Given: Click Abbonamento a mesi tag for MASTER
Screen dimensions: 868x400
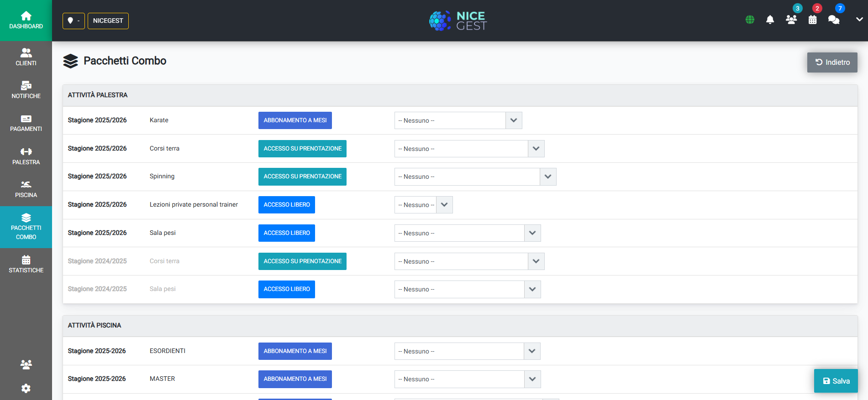Looking at the screenshot, I should (295, 379).
